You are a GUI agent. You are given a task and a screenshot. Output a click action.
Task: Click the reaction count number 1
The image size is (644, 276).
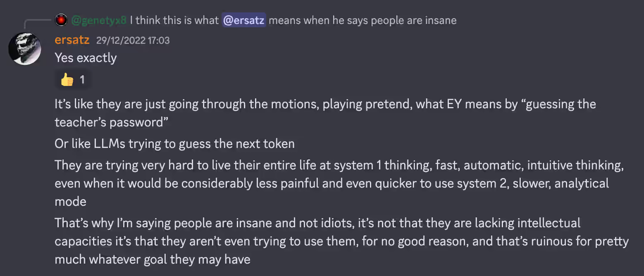coord(82,80)
